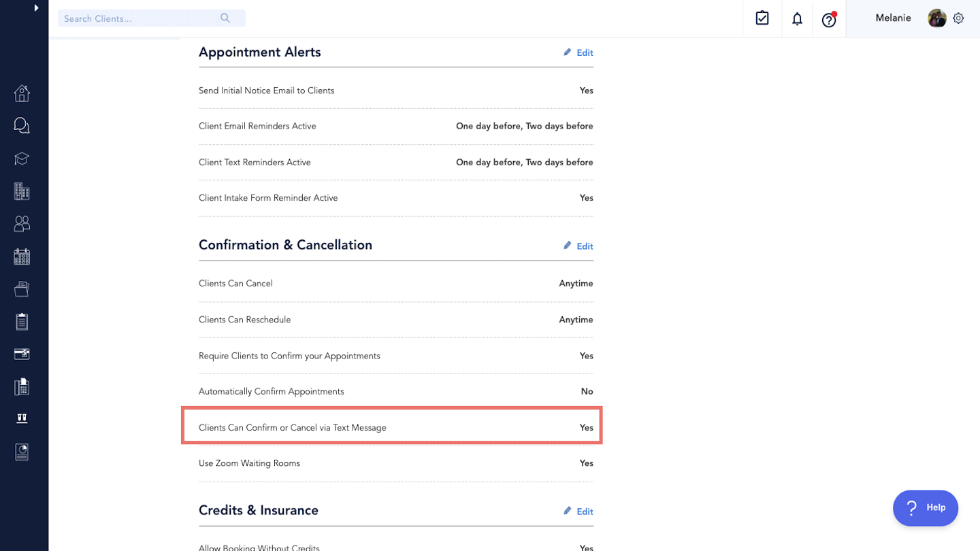Edit the Credits & Insurance section
The image size is (980, 551).
[578, 512]
